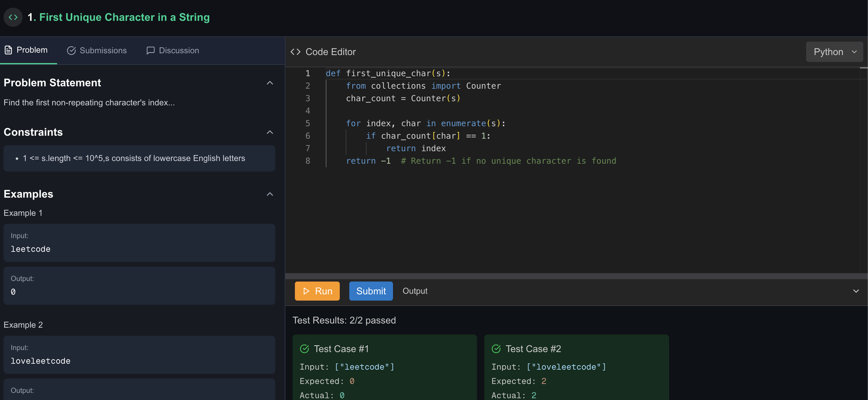Collapse the Problem Statement section
This screenshot has width=868, height=400.
pos(270,83)
